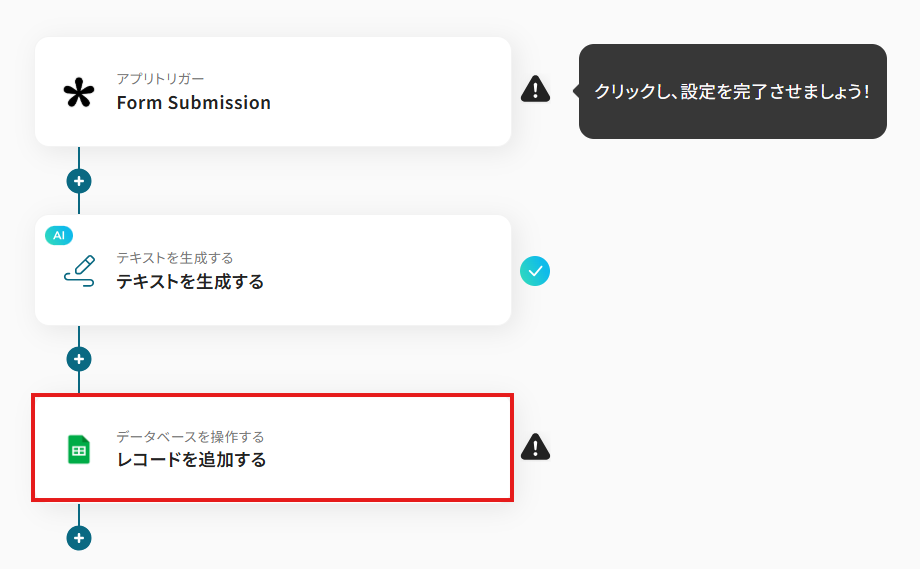The image size is (920, 569).
Task: Click the small gray テキストを生成する subtitle
Action: [174, 258]
